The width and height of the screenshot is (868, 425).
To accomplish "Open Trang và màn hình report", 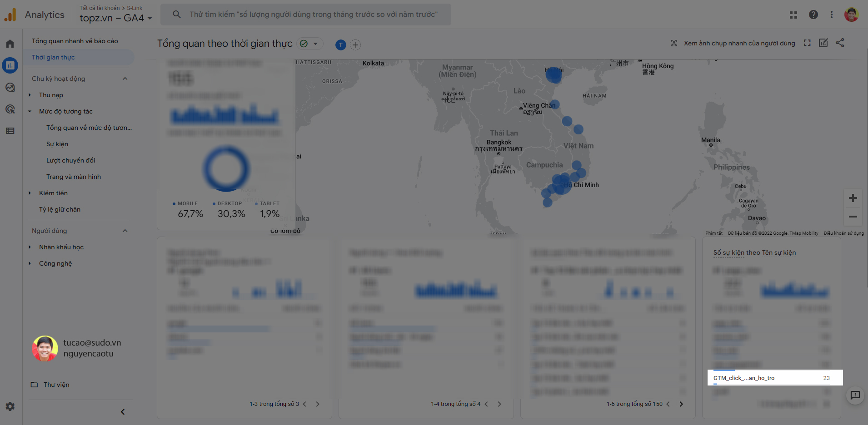I will (74, 176).
